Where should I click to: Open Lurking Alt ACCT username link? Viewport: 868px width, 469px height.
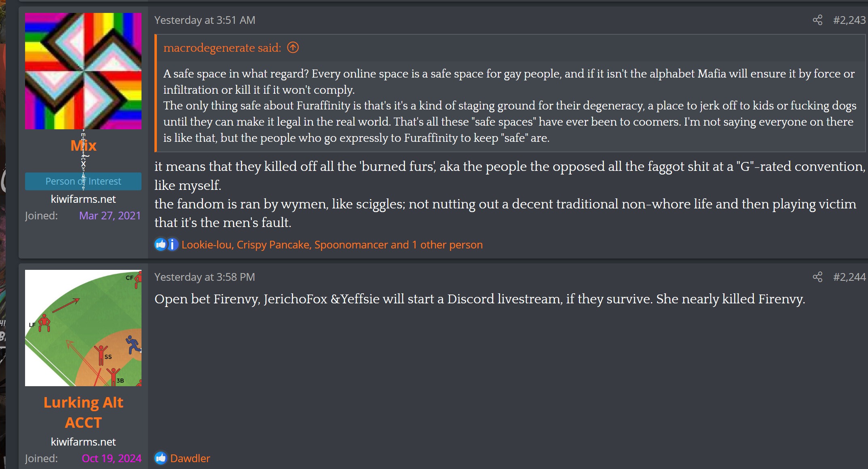coord(83,412)
